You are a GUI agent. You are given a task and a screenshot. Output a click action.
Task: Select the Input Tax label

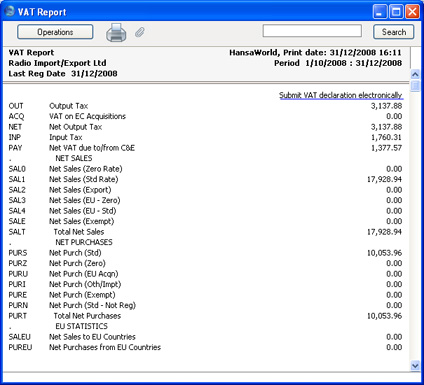[x=66, y=137]
